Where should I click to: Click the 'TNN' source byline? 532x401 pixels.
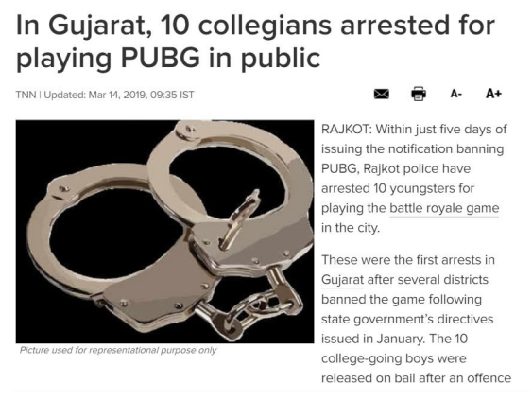tap(26, 95)
